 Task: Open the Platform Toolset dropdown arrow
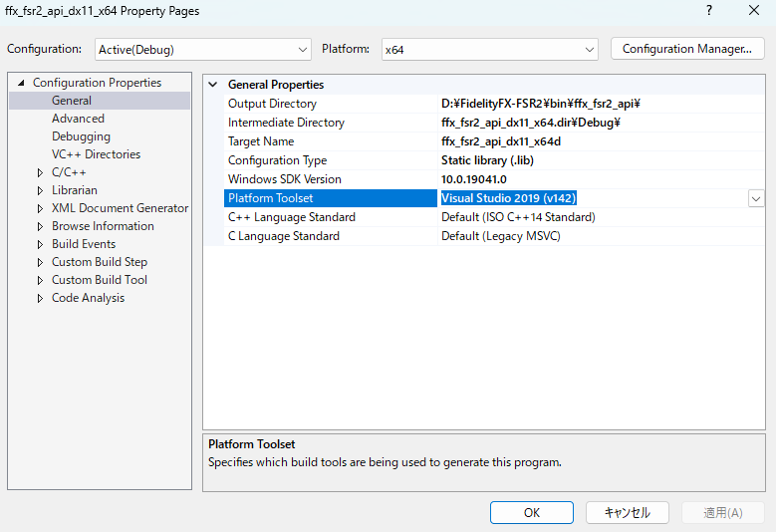[x=756, y=198]
